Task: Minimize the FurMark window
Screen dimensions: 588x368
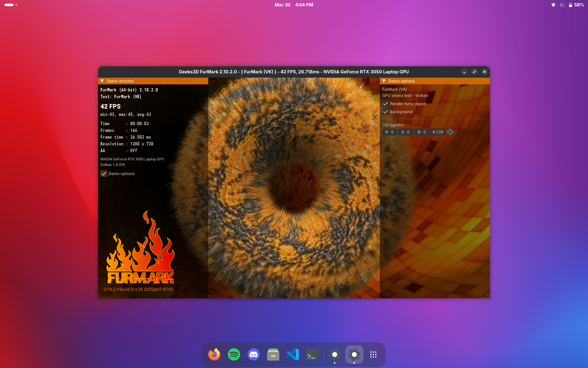Action: (x=464, y=72)
